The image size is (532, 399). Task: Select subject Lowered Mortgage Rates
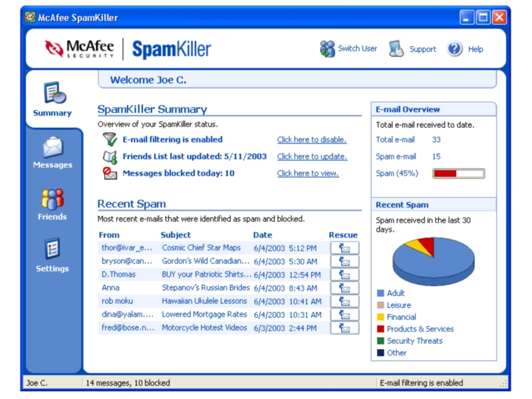click(204, 315)
